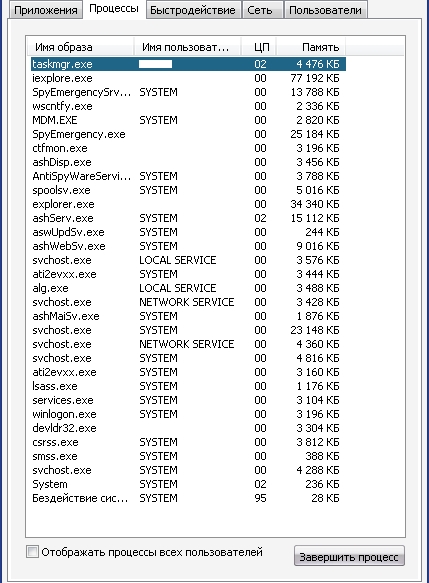The image size is (429, 583).
Task: Select the ashServ.exe process row
Action: 188,218
